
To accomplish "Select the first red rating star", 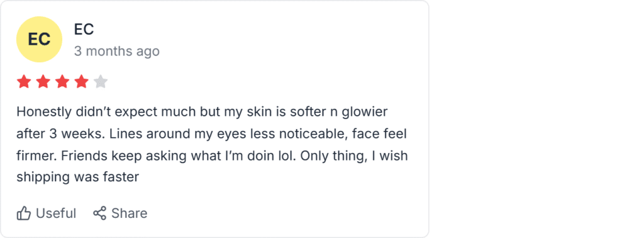I will pos(24,82).
